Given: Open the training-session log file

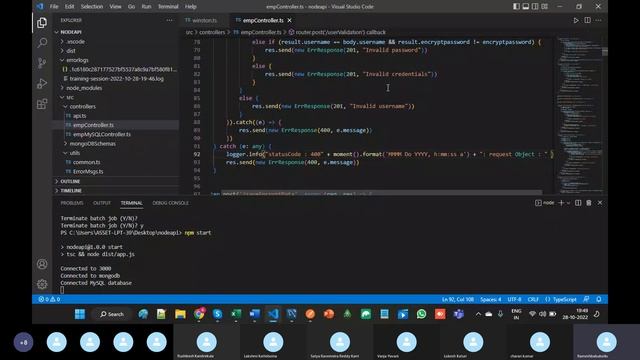Looking at the screenshot, I should click(116, 79).
